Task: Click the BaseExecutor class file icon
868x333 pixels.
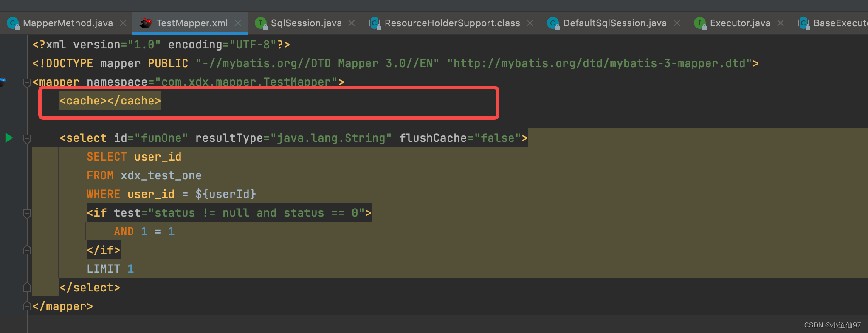Action: (x=803, y=23)
